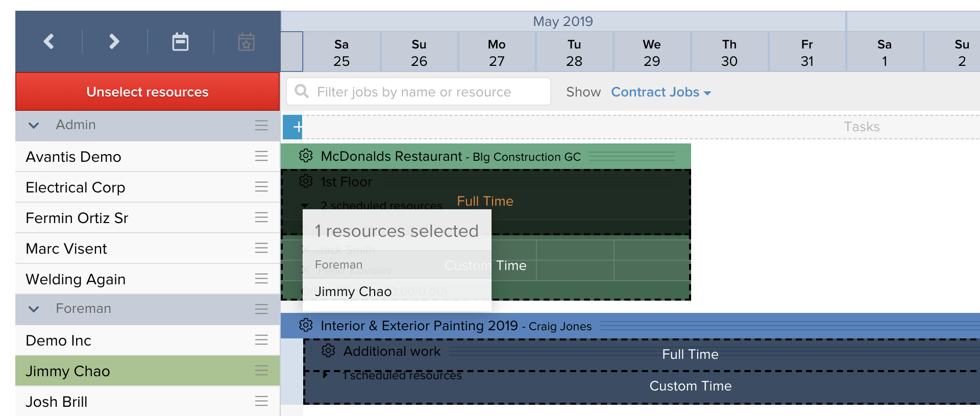Viewport: 980px width, 416px height.
Task: Click Sa 1 date column header
Action: point(885,53)
